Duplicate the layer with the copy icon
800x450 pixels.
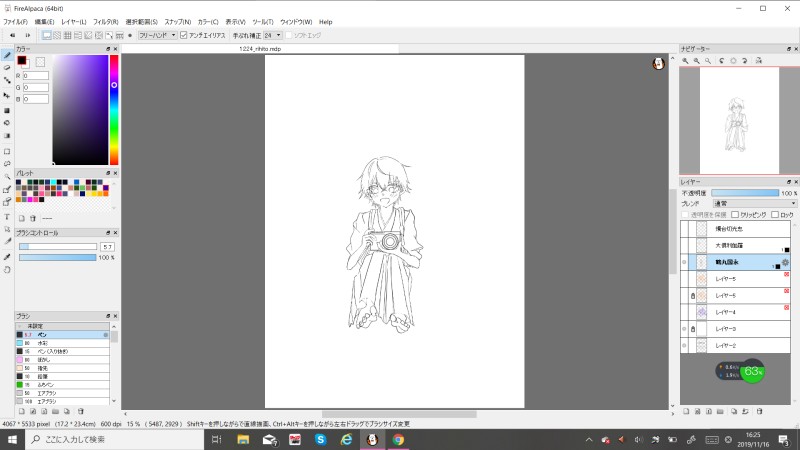click(734, 411)
